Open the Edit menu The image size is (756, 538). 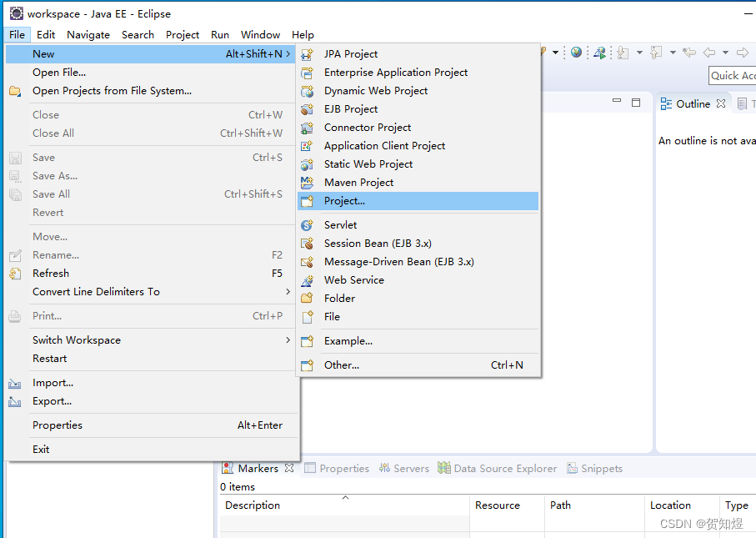point(46,35)
